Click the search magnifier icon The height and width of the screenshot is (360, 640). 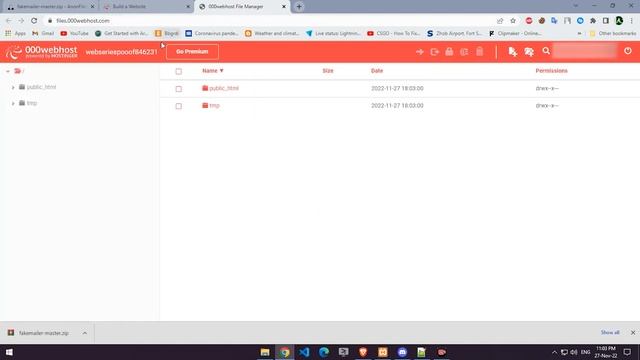click(546, 51)
